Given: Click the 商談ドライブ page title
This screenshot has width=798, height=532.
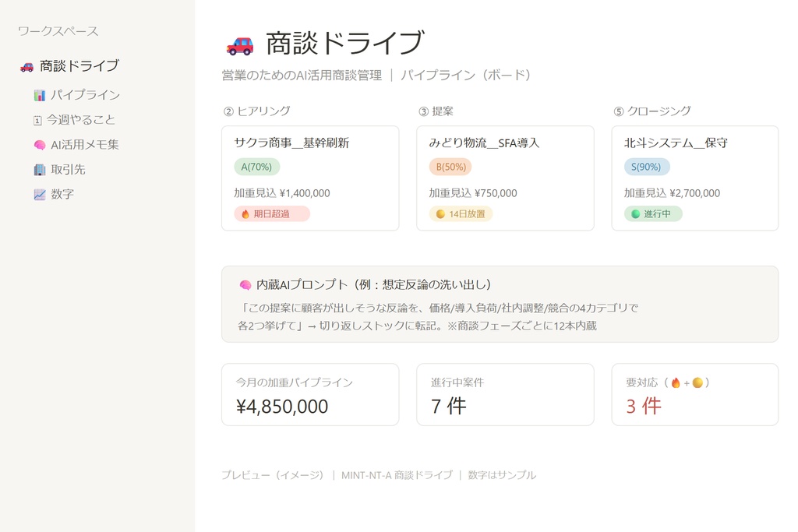Looking at the screenshot, I should point(344,43).
